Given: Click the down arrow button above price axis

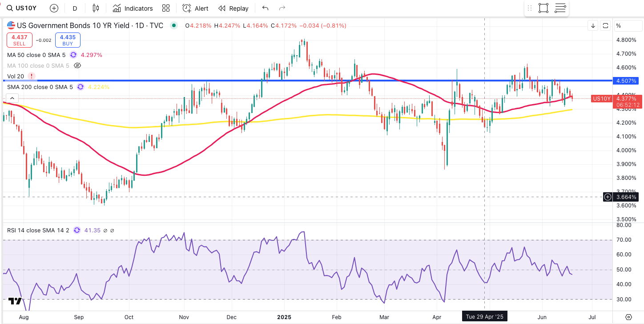Looking at the screenshot, I should (593, 26).
